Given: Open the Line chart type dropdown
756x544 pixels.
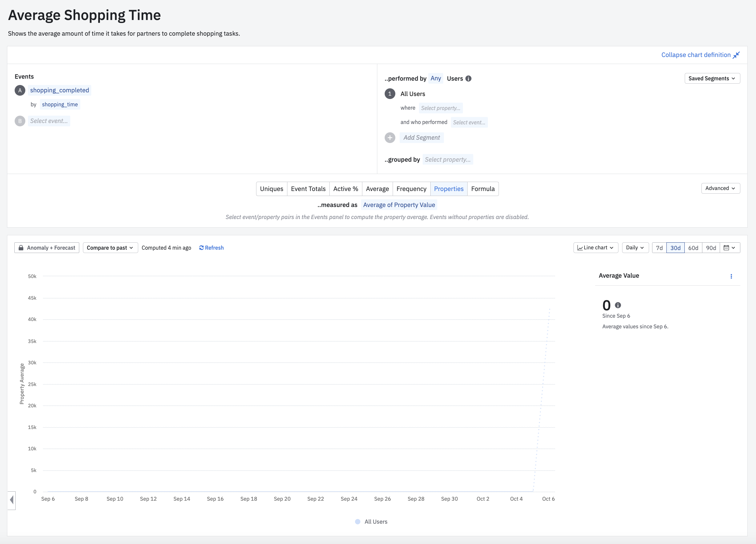Looking at the screenshot, I should pos(595,248).
